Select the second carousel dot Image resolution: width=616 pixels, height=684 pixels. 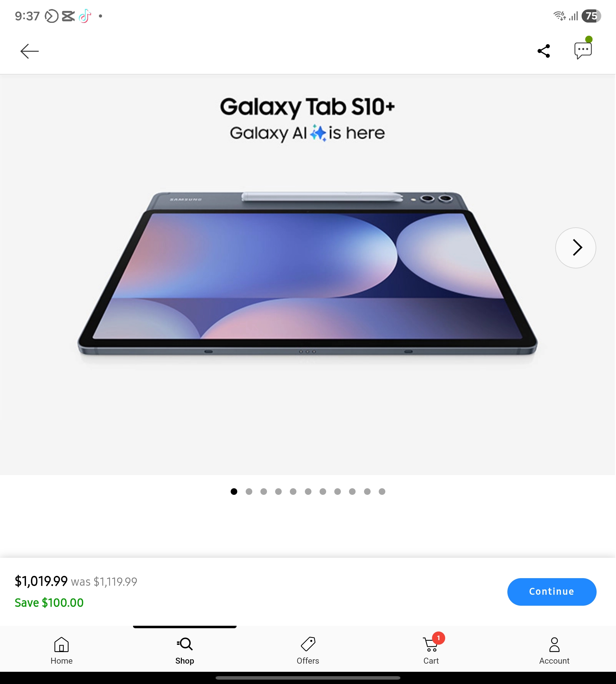[249, 491]
